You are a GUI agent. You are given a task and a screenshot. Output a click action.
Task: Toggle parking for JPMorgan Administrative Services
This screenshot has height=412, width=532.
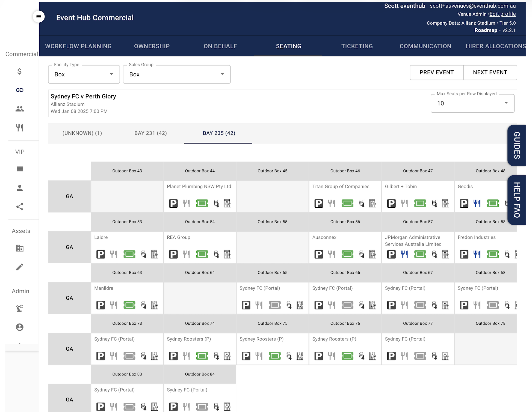pyautogui.click(x=392, y=254)
